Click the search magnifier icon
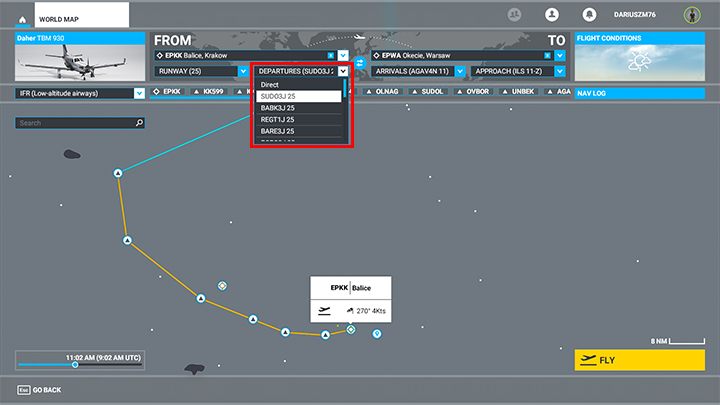Screen dimensions: 720x405 click(x=139, y=123)
